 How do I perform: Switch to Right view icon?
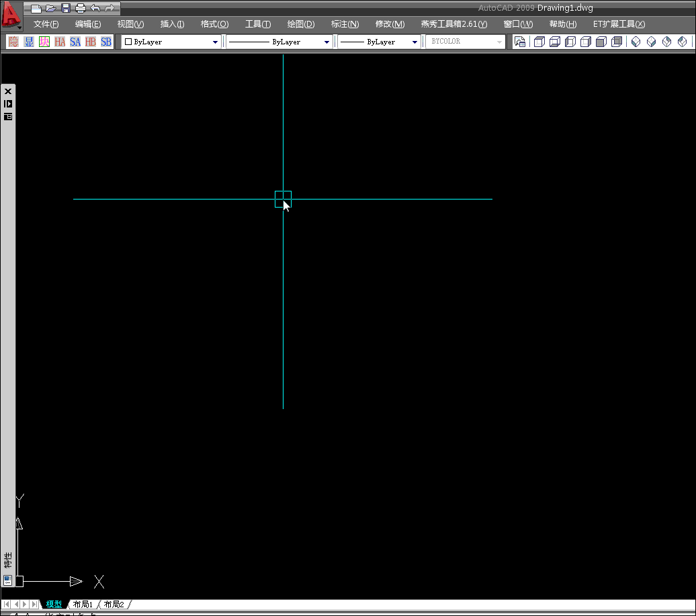(586, 42)
